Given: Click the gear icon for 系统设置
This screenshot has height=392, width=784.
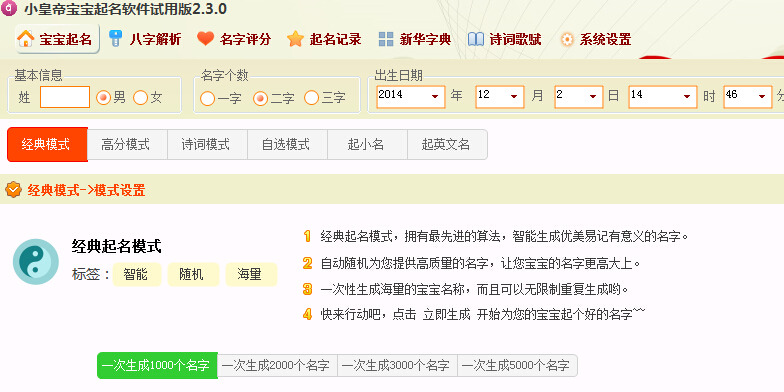Looking at the screenshot, I should (x=566, y=40).
